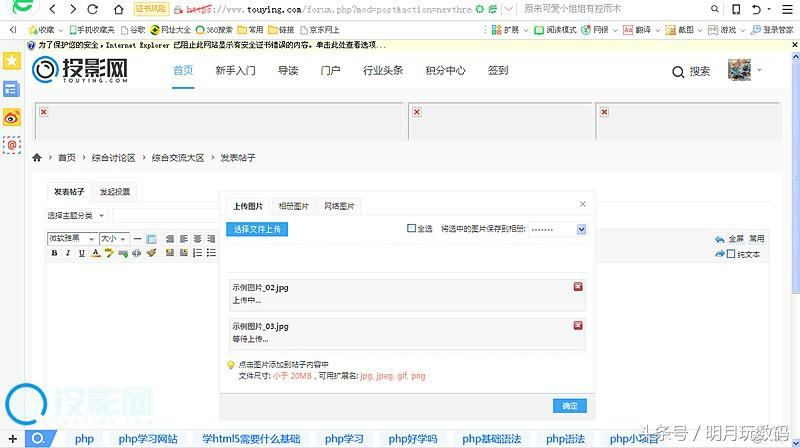Open 积分中心 in site navigation
The width and height of the screenshot is (800, 448).
tap(445, 70)
